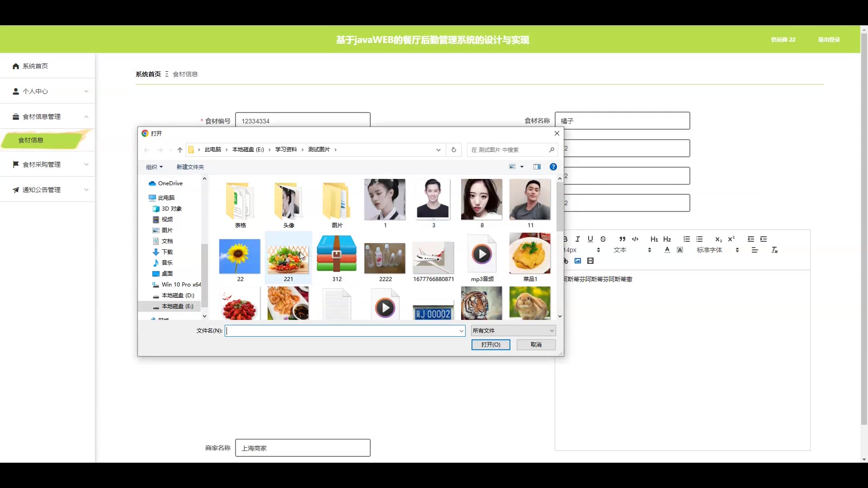This screenshot has width=868, height=488.
Task: Refresh the file dialog folder view
Action: pyautogui.click(x=453, y=150)
